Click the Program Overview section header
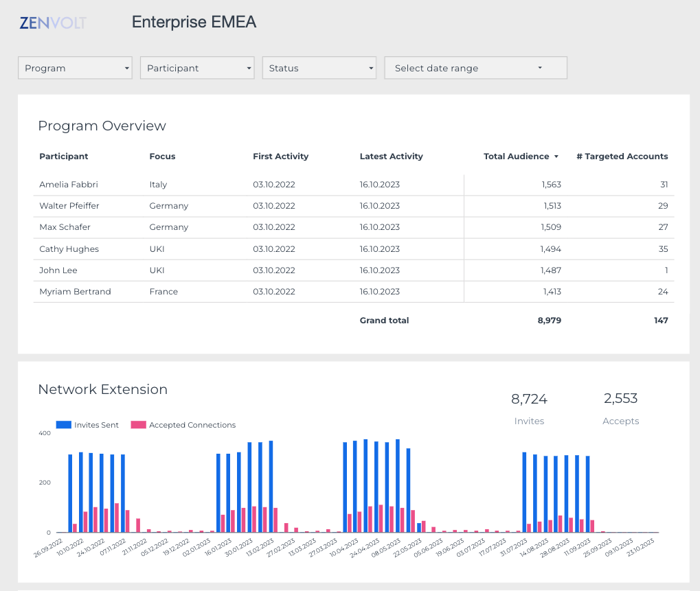This screenshot has height=591, width=700. click(x=102, y=126)
